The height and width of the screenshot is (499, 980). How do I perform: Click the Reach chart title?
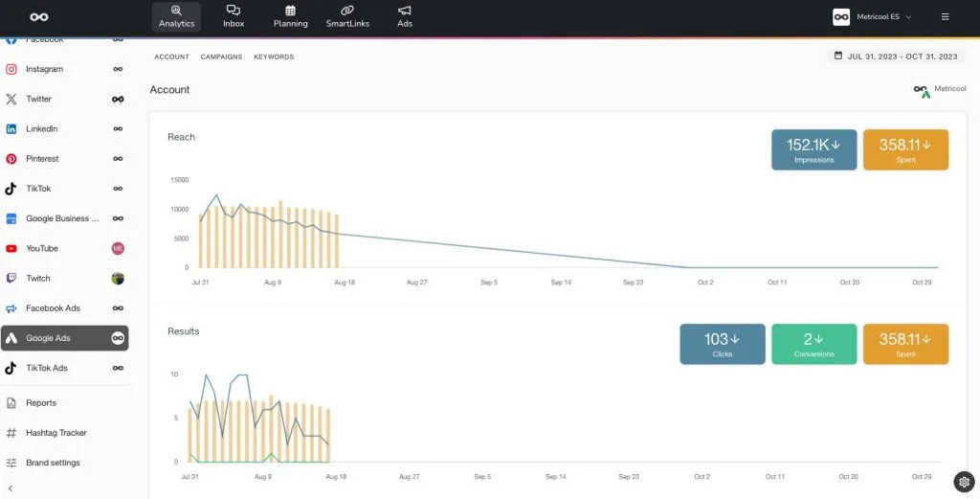[x=181, y=137]
